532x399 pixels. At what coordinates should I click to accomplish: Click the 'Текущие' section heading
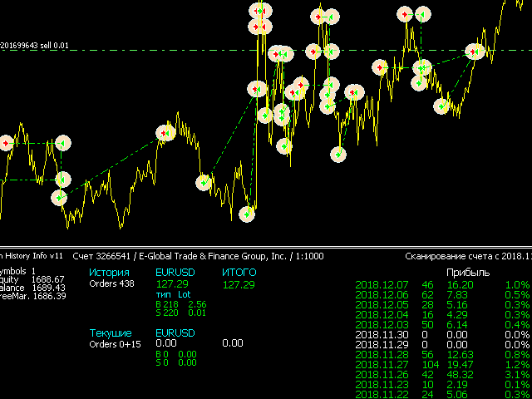click(x=111, y=332)
